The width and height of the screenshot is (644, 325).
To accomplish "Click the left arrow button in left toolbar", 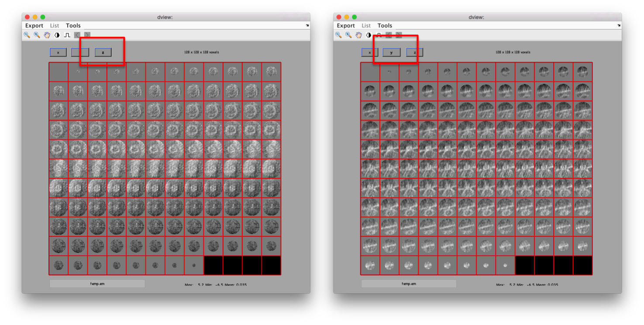I will pos(77,35).
